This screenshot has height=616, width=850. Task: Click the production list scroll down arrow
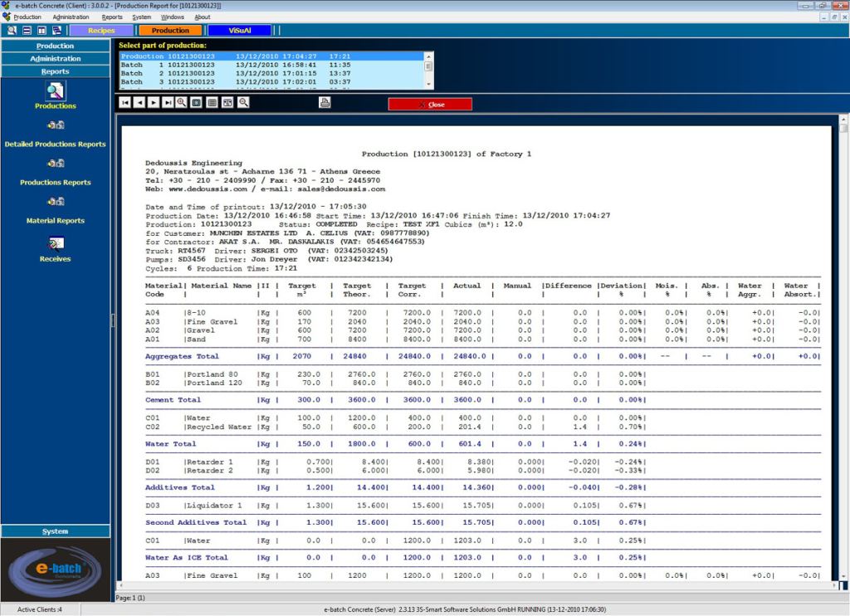(428, 85)
